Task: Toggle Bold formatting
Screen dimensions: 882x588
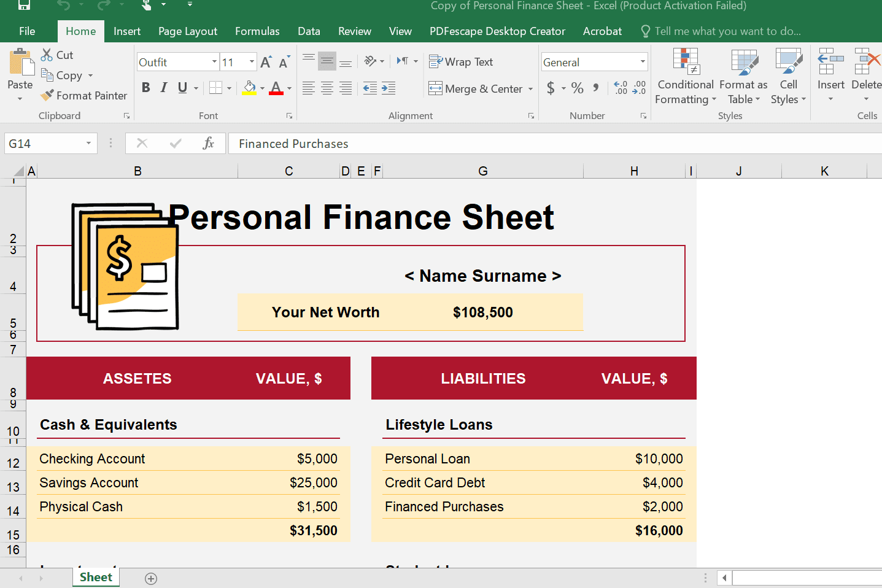Action: click(x=146, y=88)
